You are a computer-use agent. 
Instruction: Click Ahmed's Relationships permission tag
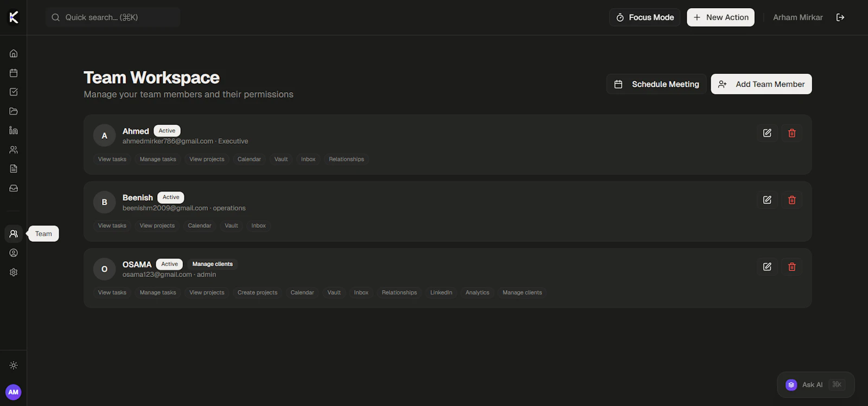[346, 159]
